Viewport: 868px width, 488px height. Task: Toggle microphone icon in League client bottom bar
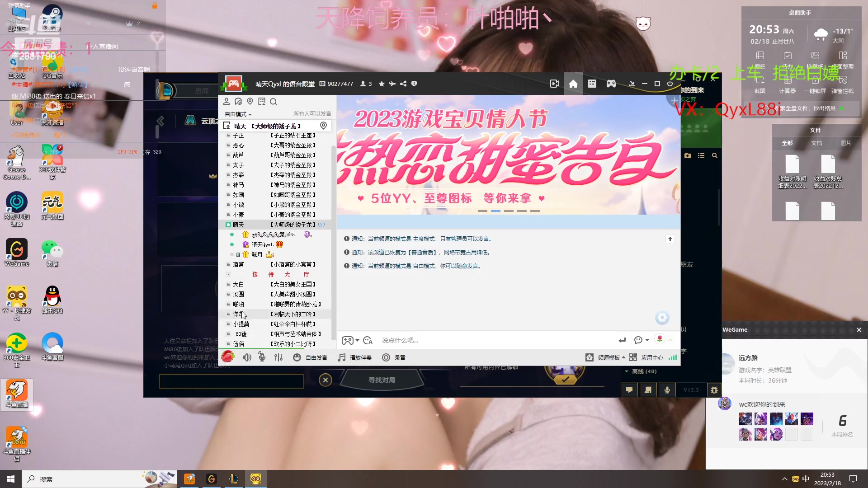[x=667, y=390]
